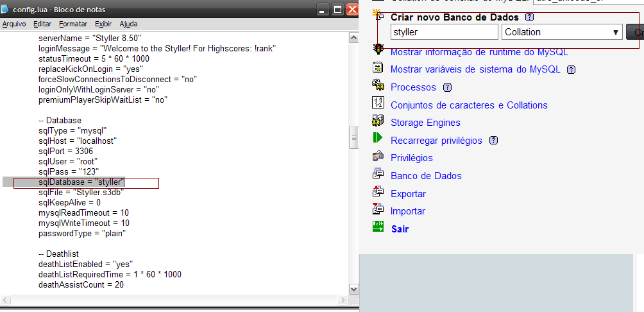Open the Importar link

(408, 211)
